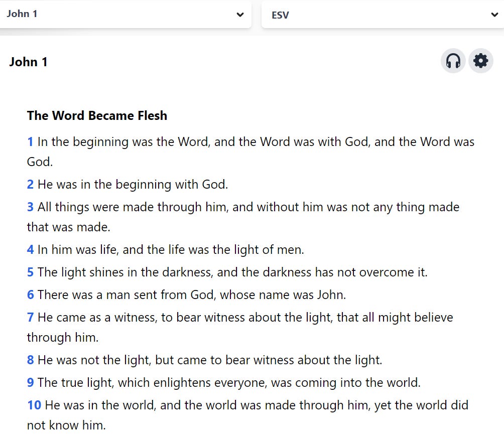Click verse number 4
Viewport: 504px width, 439px height.
point(30,249)
